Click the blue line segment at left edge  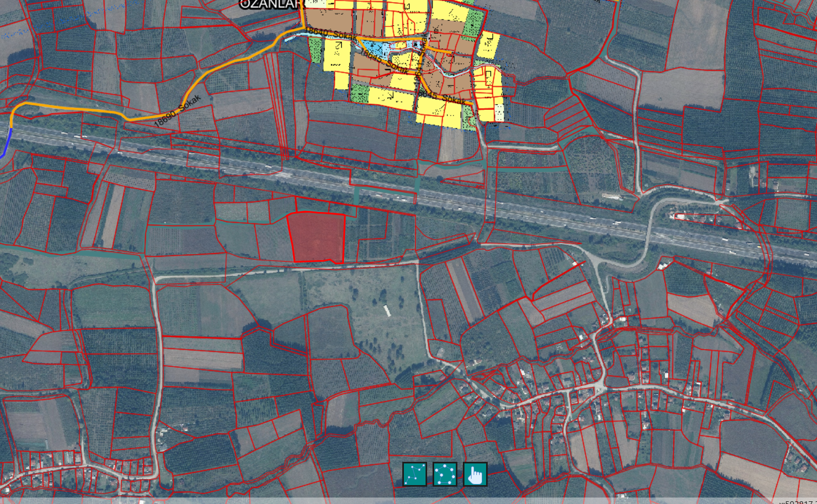(x=6, y=143)
